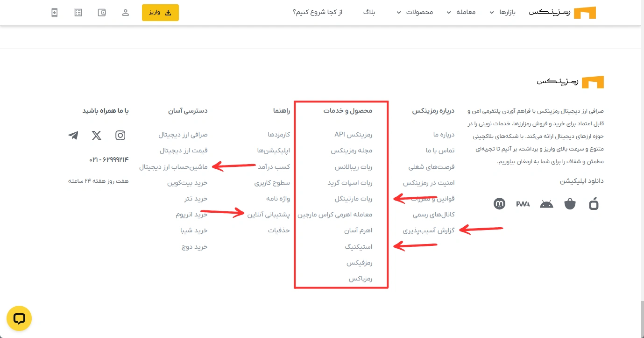Expand the معامله trade dropdown
The image size is (644, 338).
pos(461,13)
